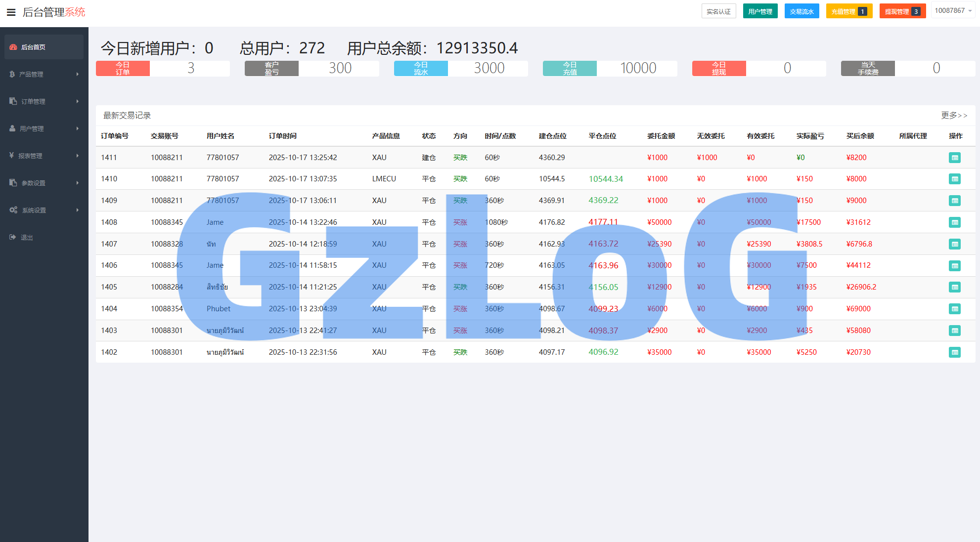Click the 退出 logout icon in the sidebar

tap(13, 237)
